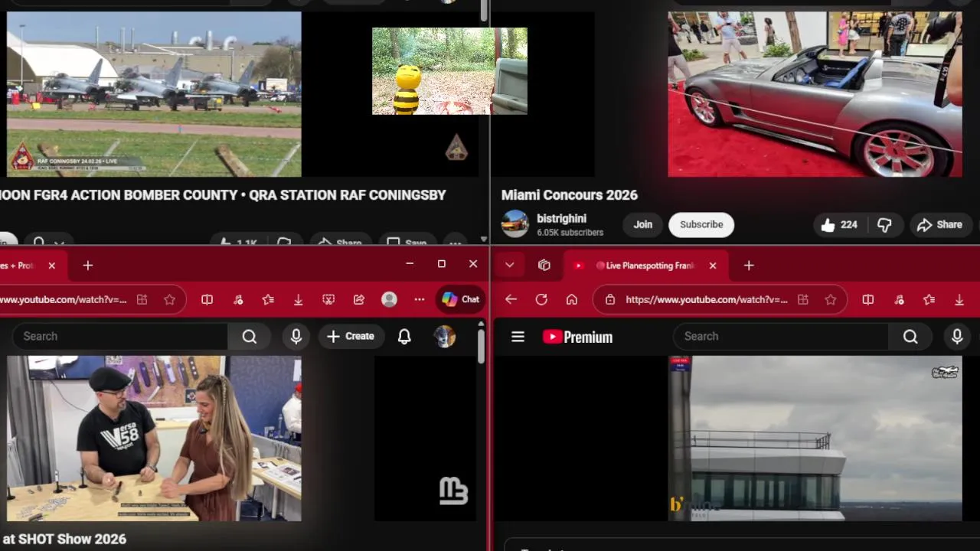
Task: Open favorites list in bottom-right browser
Action: 929,300
